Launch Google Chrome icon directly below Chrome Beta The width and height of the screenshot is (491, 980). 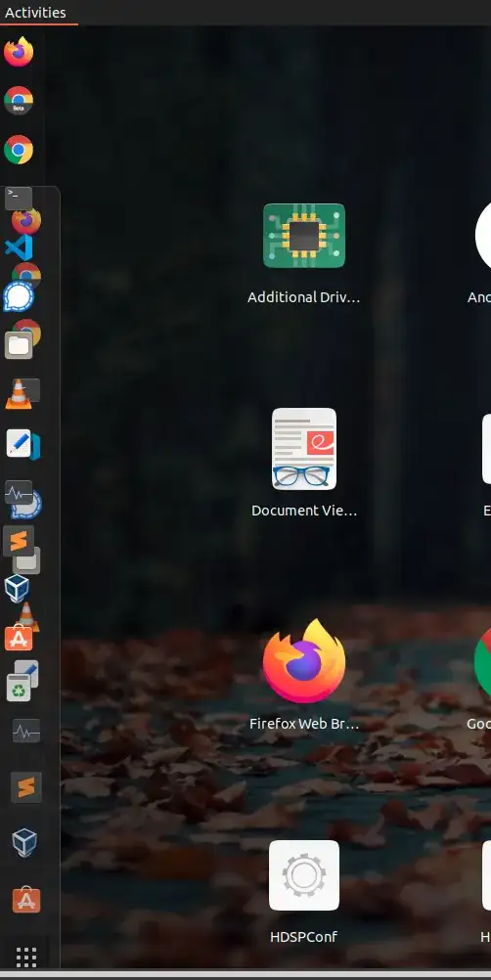point(19,150)
